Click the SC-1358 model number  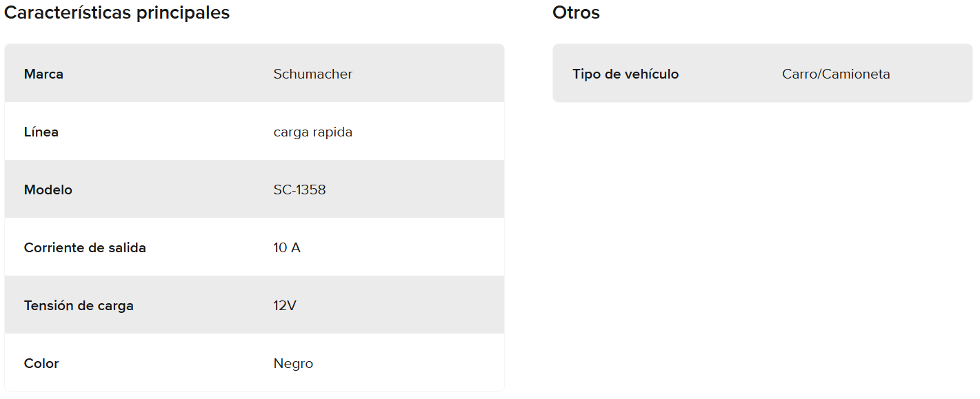(299, 190)
